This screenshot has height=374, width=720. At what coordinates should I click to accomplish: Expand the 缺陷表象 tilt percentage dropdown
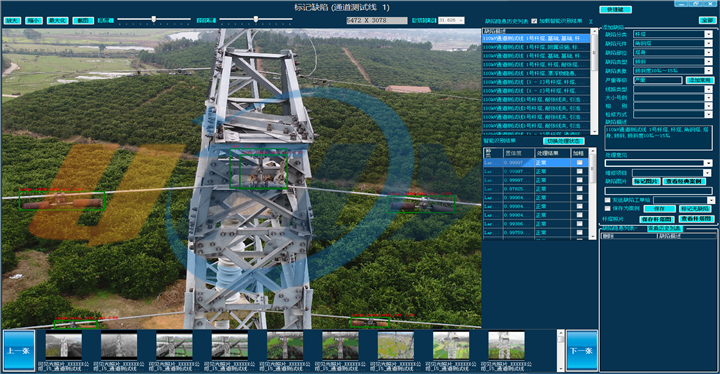coord(709,71)
